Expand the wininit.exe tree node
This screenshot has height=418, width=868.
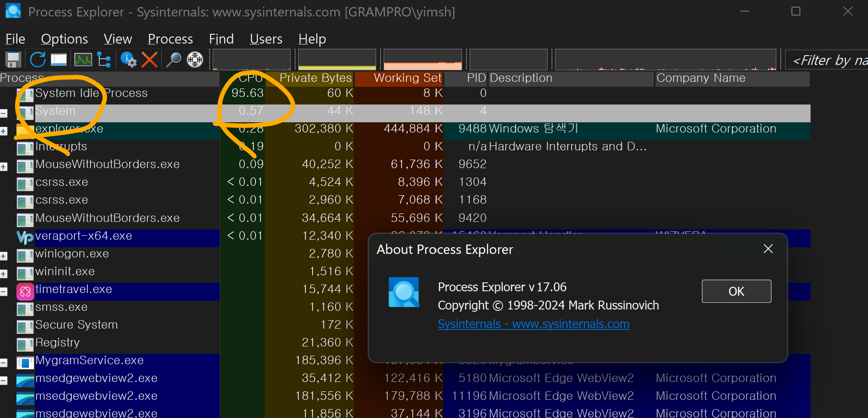[4, 274]
